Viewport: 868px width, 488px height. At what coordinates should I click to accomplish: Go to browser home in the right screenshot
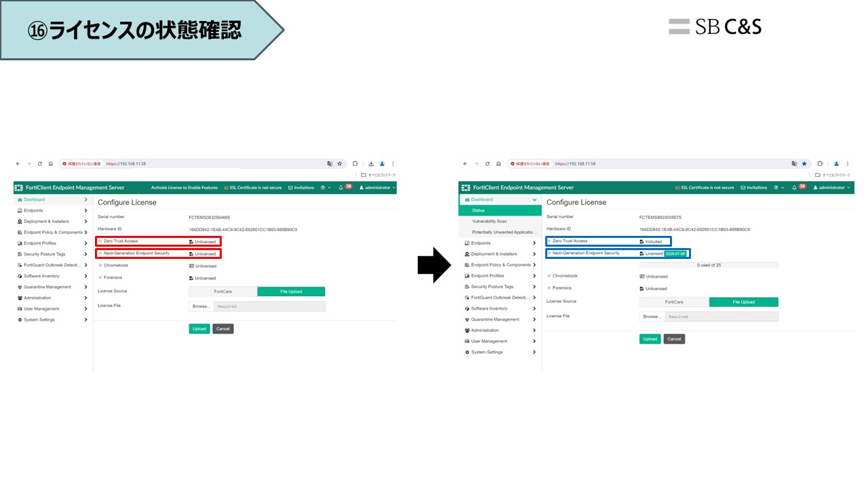498,163
